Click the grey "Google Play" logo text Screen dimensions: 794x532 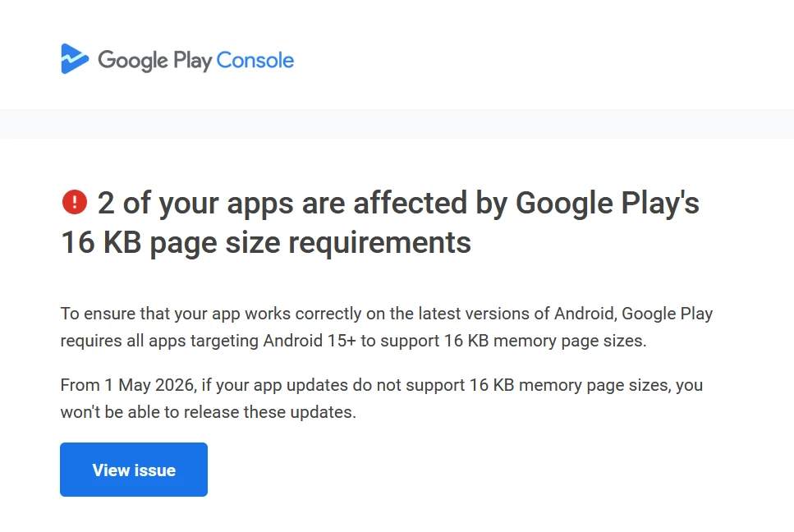tap(155, 62)
